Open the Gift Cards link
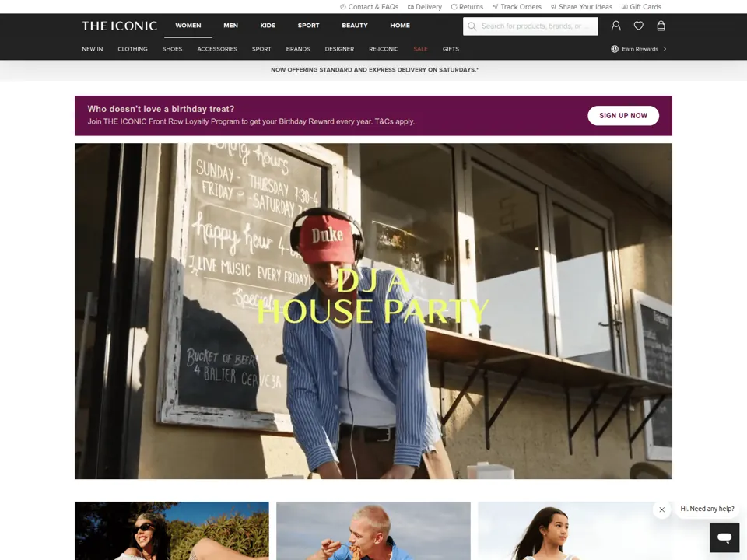 (641, 7)
